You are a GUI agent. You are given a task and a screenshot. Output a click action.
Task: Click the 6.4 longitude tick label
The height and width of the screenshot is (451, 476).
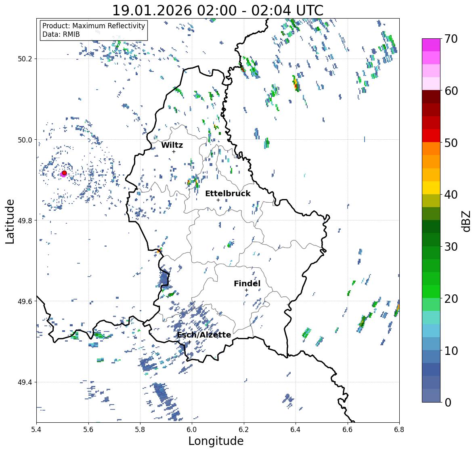coord(296,430)
